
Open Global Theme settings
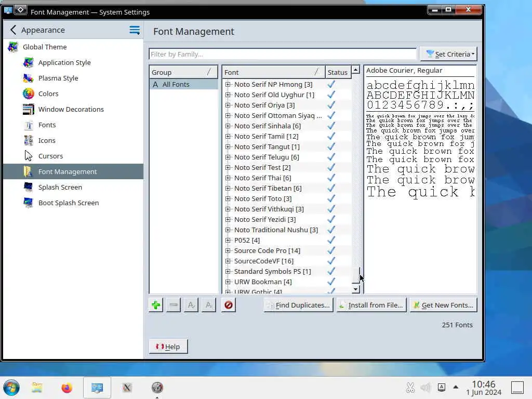click(x=73, y=47)
